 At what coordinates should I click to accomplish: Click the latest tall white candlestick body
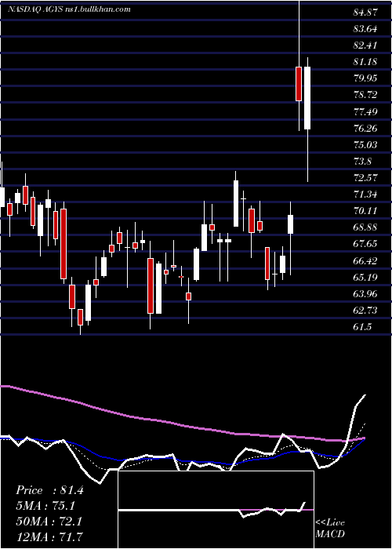(307, 98)
